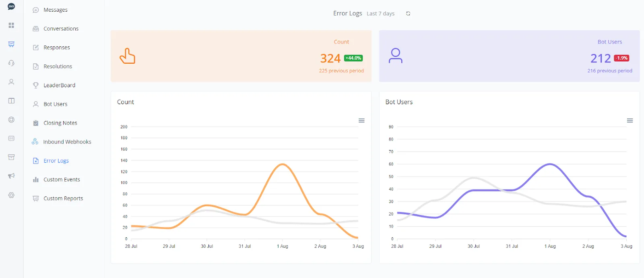Open the Count chart hamburger menu
644x278 pixels.
point(361,120)
